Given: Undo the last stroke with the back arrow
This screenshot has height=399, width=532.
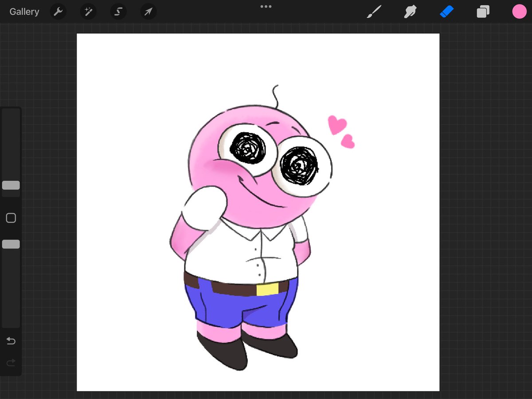Looking at the screenshot, I should point(11,341).
